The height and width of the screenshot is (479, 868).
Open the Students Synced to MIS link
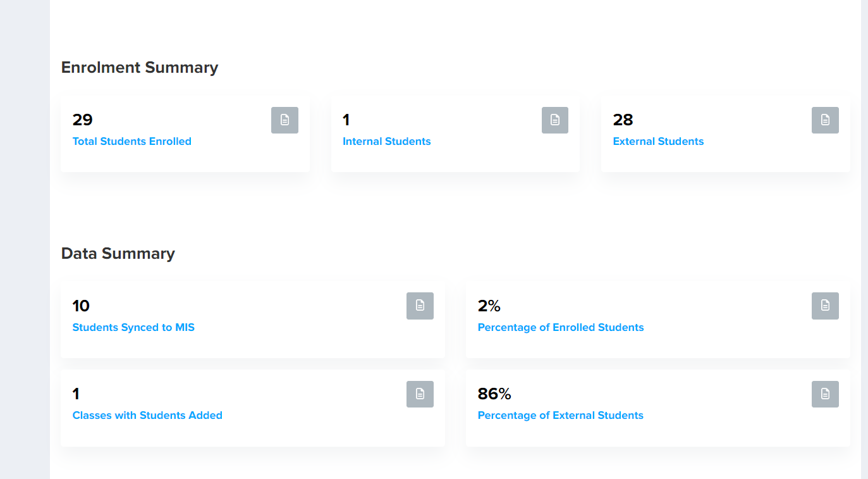(x=133, y=328)
